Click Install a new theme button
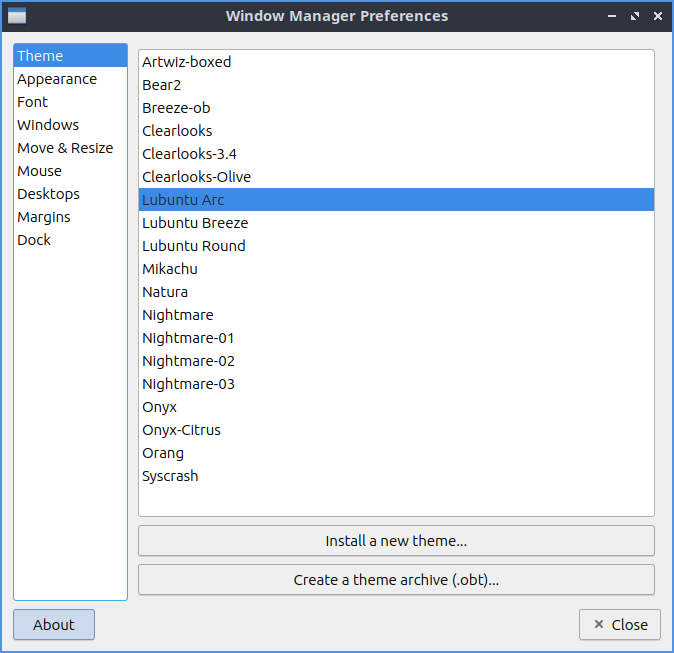The height and width of the screenshot is (653, 674). click(x=396, y=541)
